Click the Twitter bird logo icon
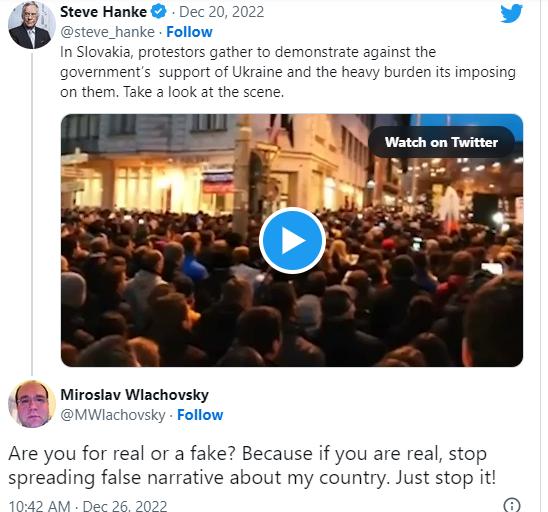Screen dimensions: 548x512 pyautogui.click(x=511, y=14)
